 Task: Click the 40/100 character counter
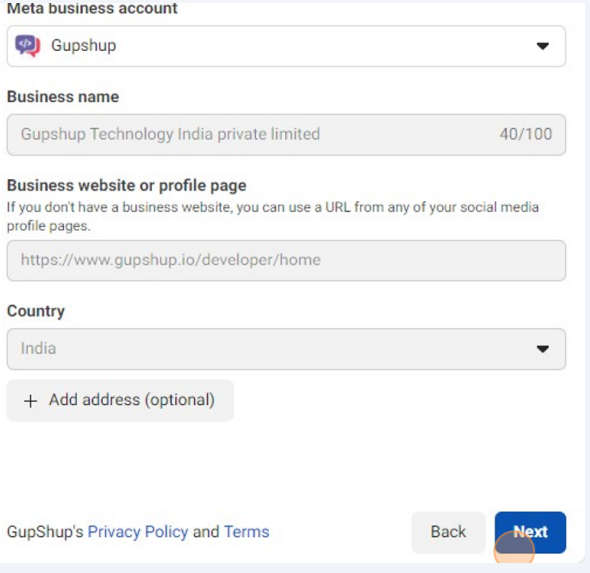click(526, 134)
